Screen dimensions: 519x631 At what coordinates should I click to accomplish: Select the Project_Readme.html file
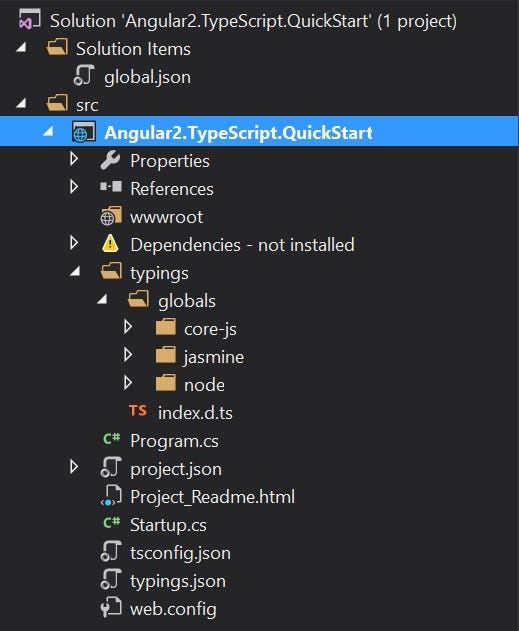point(212,497)
